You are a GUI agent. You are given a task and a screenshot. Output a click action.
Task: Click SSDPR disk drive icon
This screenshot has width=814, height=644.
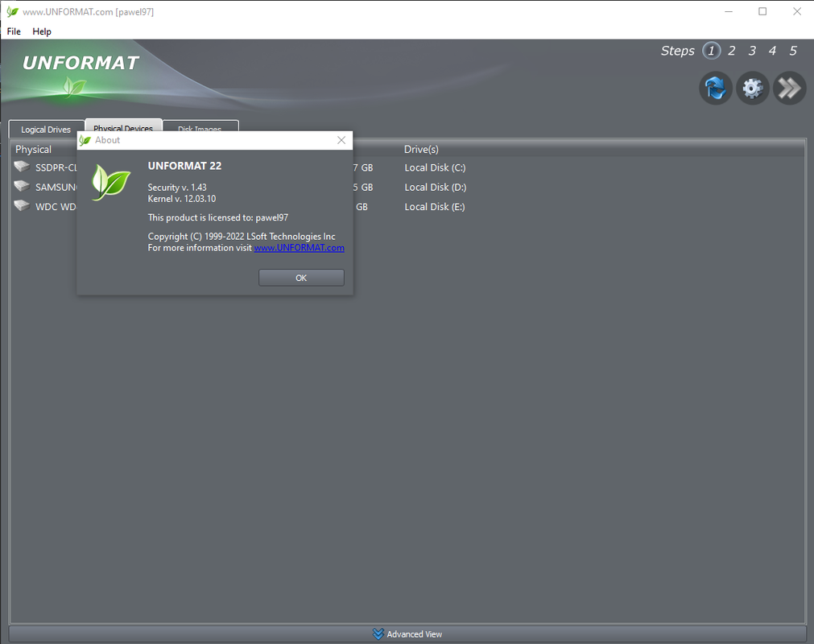22,167
